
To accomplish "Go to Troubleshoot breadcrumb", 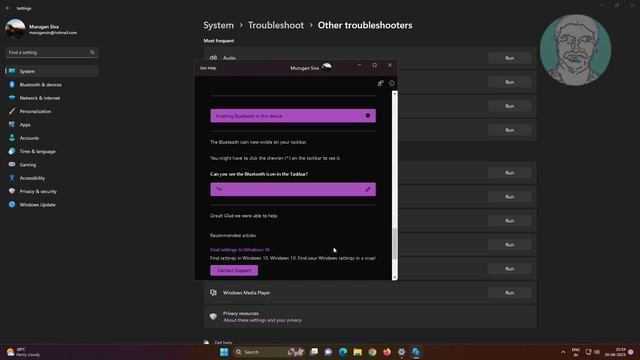I will point(276,25).
